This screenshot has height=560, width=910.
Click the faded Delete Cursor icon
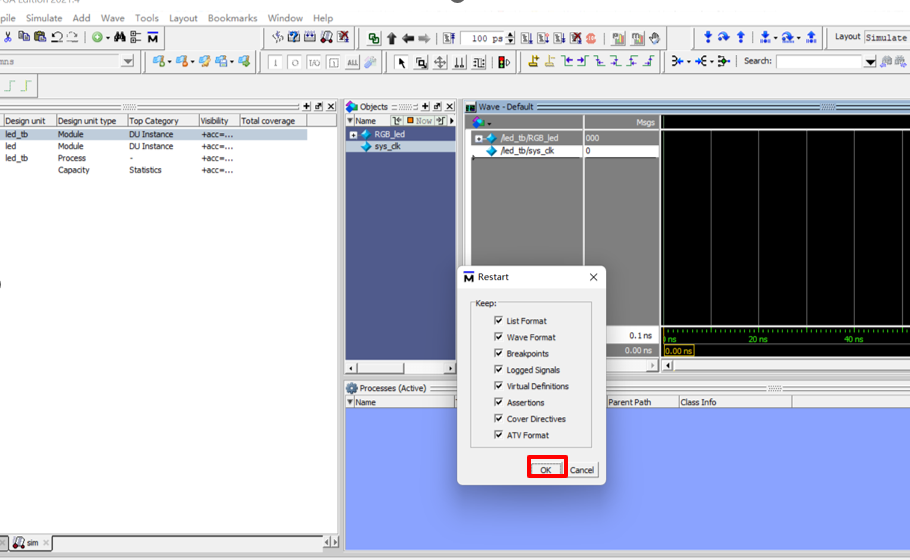pos(550,61)
